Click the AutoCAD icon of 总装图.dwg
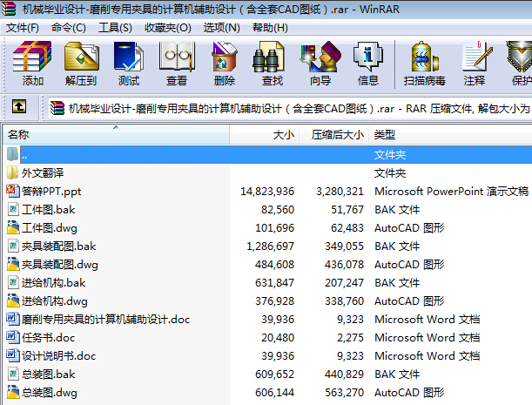The width and height of the screenshot is (532, 405). 13,392
